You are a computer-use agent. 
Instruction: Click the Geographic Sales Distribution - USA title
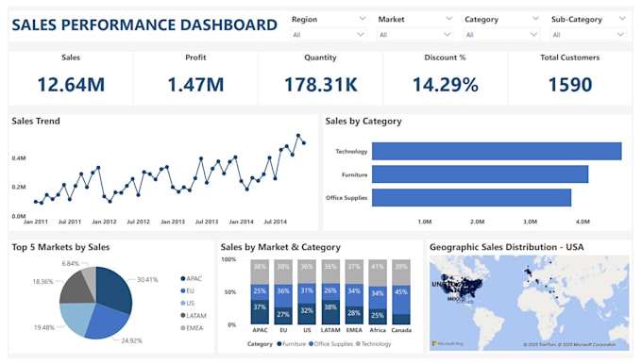coord(506,247)
